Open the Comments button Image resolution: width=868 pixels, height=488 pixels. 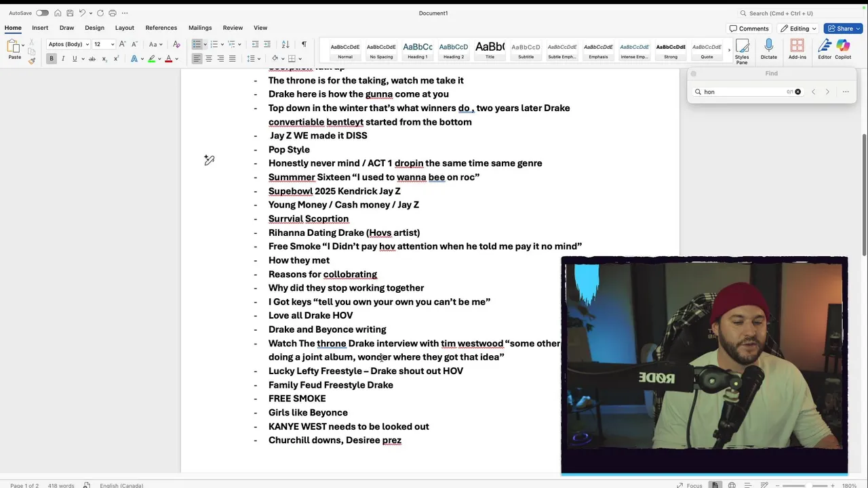[x=749, y=28]
